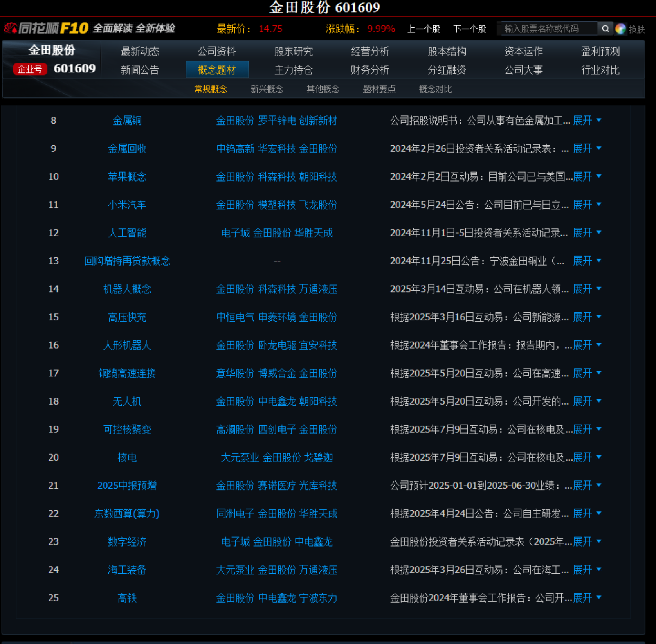Open the 人形机器人 concept link
Viewport: 656px width, 644px height.
coord(127,345)
